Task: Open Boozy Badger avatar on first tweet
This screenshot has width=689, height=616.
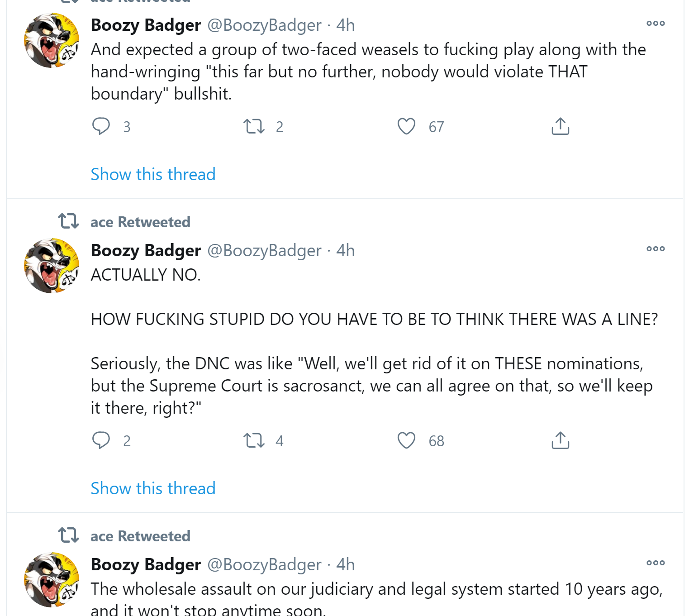Action: (x=52, y=40)
